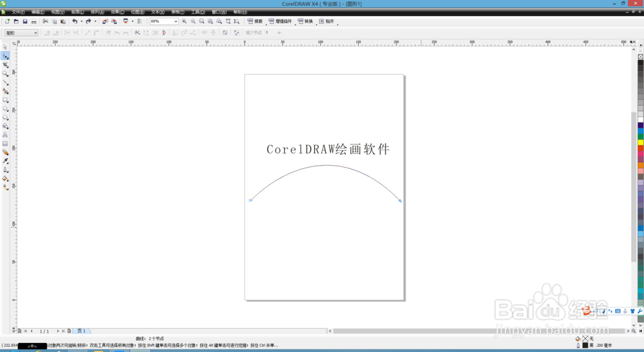The height and width of the screenshot is (352, 644).
Task: Open the 帮助 (Help) menu
Action: coord(240,12)
